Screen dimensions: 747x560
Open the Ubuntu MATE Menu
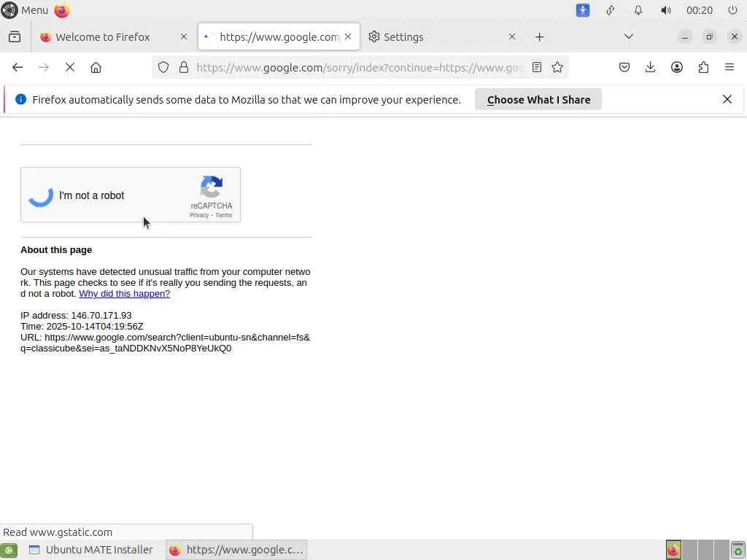[x=24, y=10]
